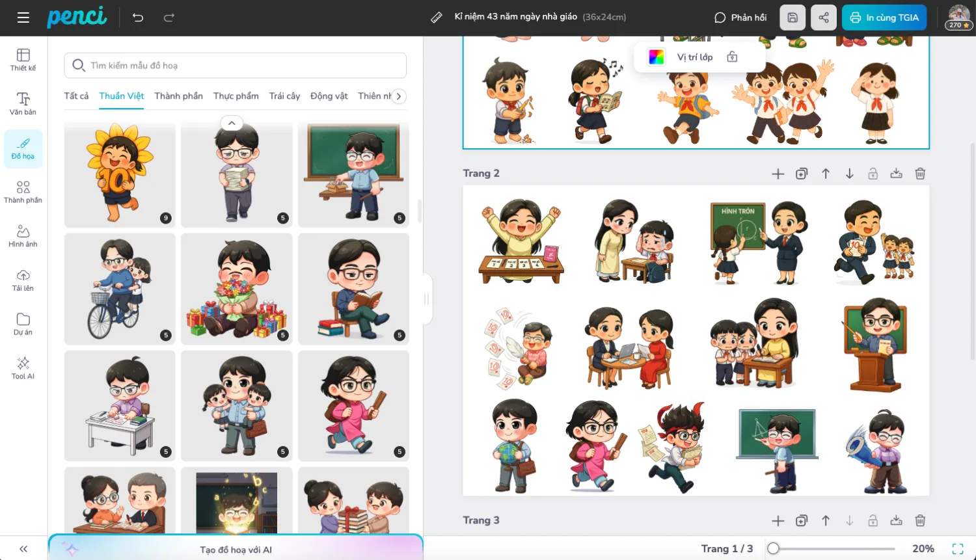Click the undo arrow icon

tap(138, 18)
